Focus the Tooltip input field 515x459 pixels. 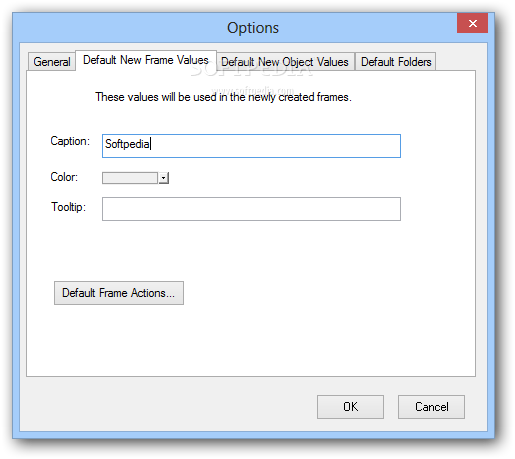(251, 209)
